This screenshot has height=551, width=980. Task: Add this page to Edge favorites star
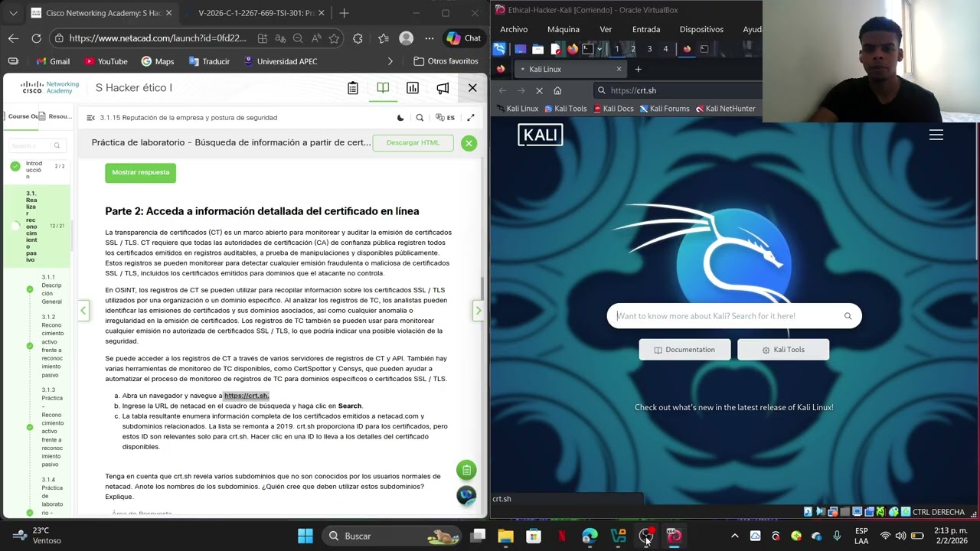(x=334, y=38)
